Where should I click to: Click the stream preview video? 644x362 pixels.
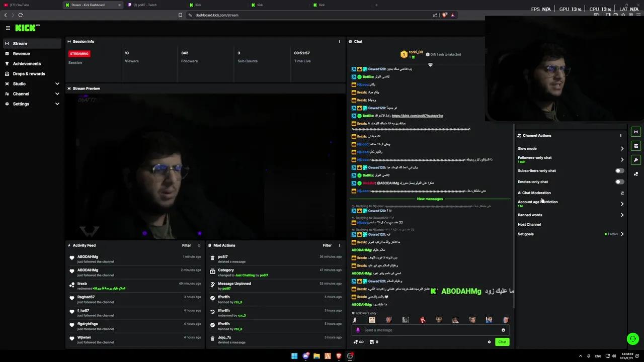click(x=205, y=165)
